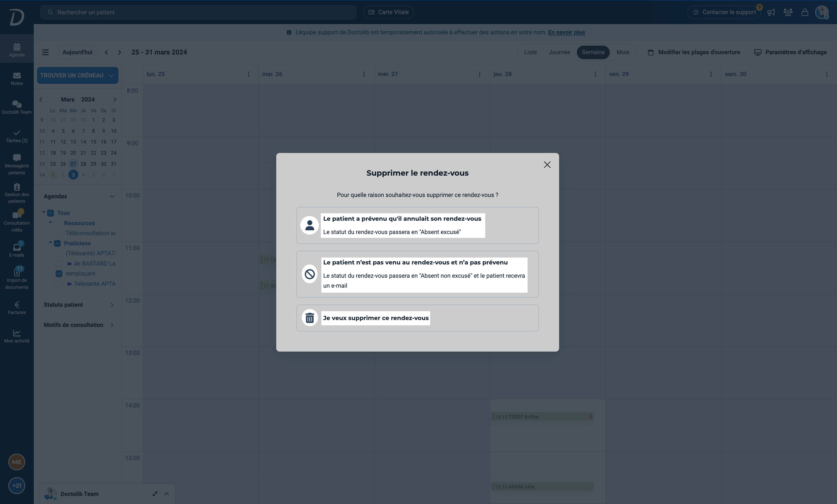Switch to Journée view

point(559,52)
